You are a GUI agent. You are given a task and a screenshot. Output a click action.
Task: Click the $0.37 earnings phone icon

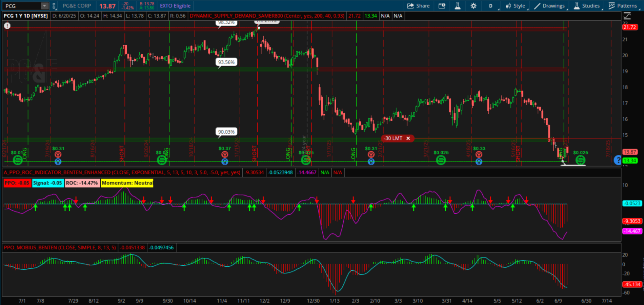click(x=225, y=155)
